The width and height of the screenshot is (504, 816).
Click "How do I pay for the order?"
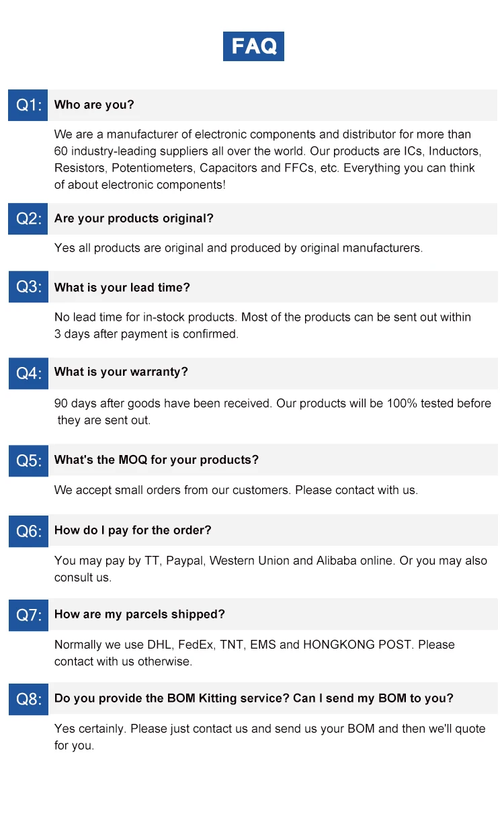(x=133, y=530)
